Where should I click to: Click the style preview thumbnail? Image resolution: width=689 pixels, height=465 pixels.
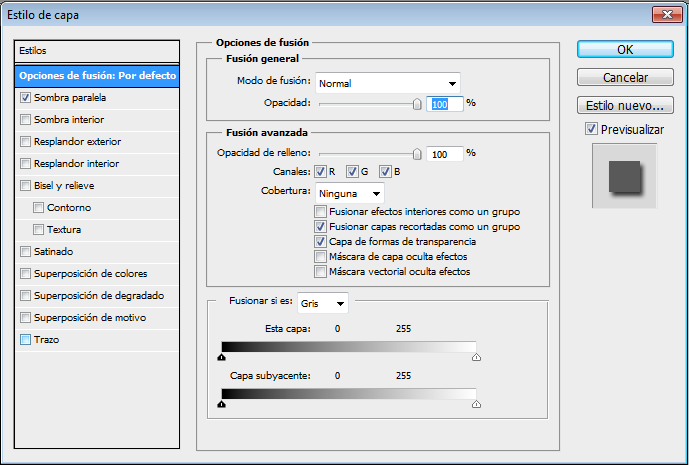pos(624,176)
